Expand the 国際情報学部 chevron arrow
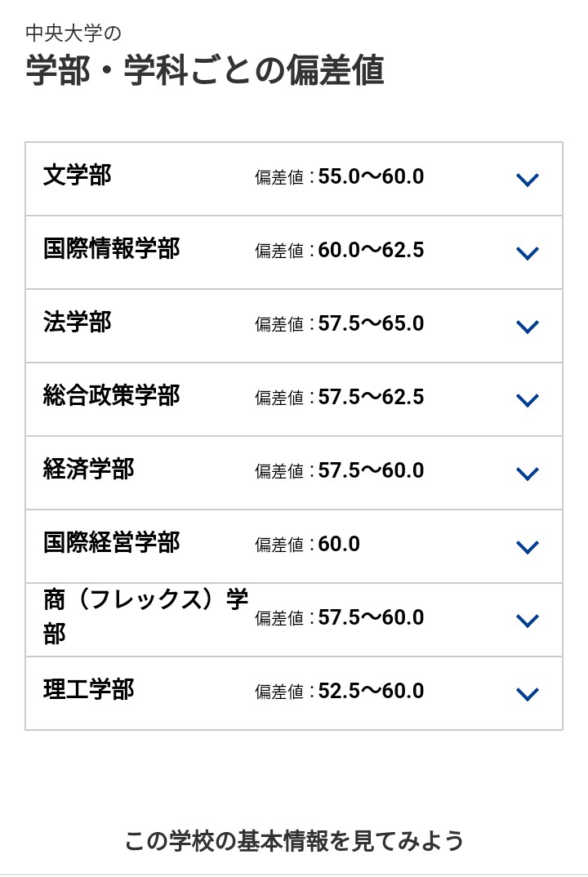Image resolution: width=588 pixels, height=877 pixels. pyautogui.click(x=527, y=253)
